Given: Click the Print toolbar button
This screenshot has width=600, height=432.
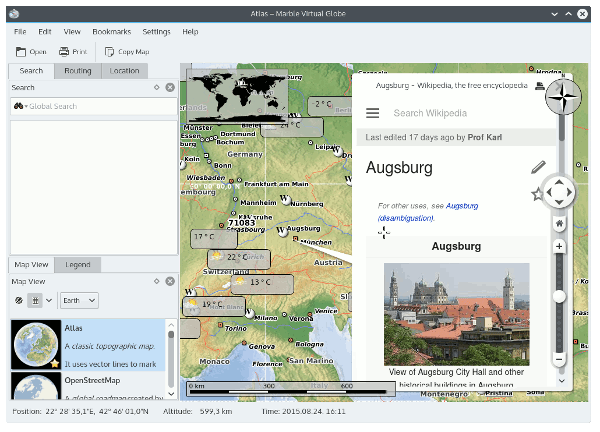Looking at the screenshot, I should (72, 51).
